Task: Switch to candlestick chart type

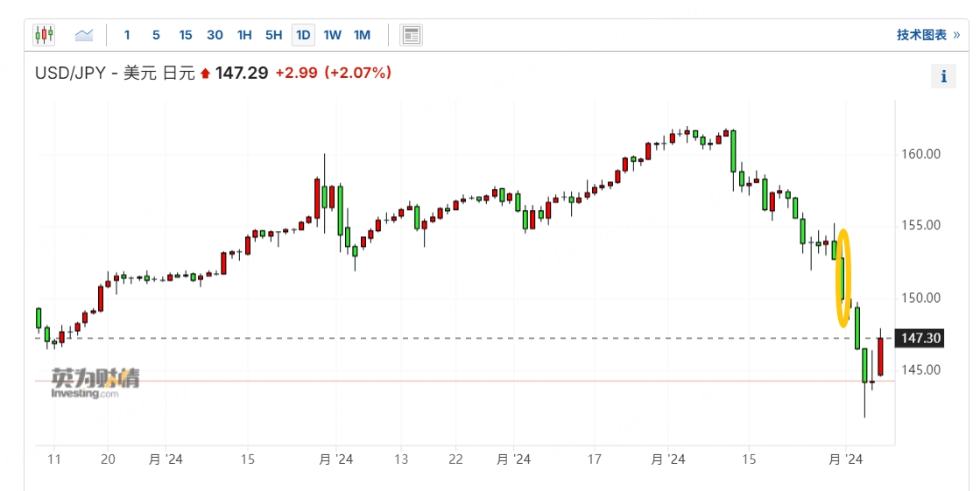Action: click(x=44, y=35)
